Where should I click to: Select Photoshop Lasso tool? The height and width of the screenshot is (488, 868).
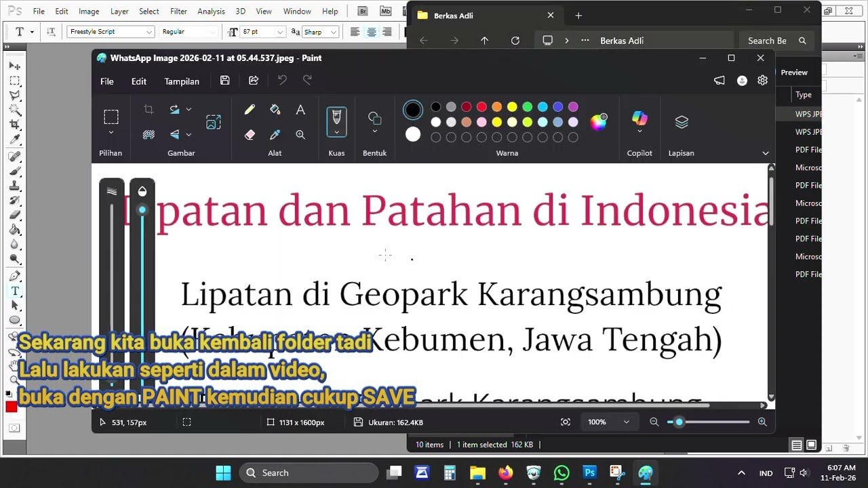(14, 96)
